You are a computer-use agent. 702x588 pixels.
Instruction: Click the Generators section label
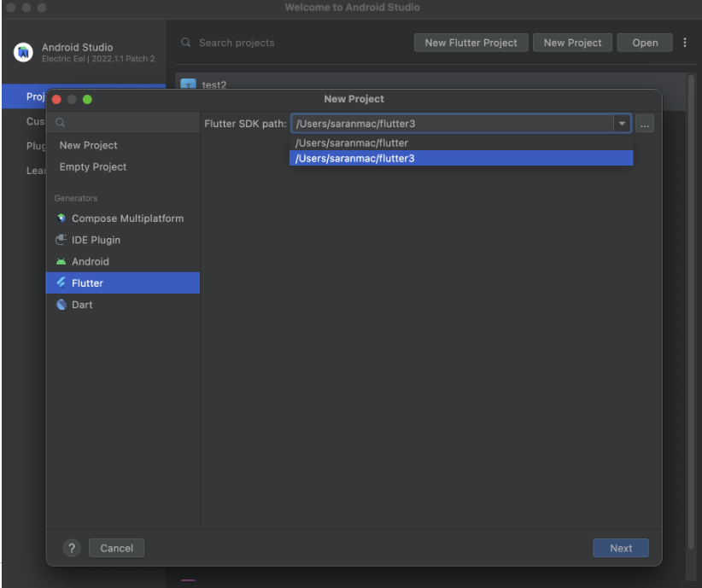tap(76, 198)
